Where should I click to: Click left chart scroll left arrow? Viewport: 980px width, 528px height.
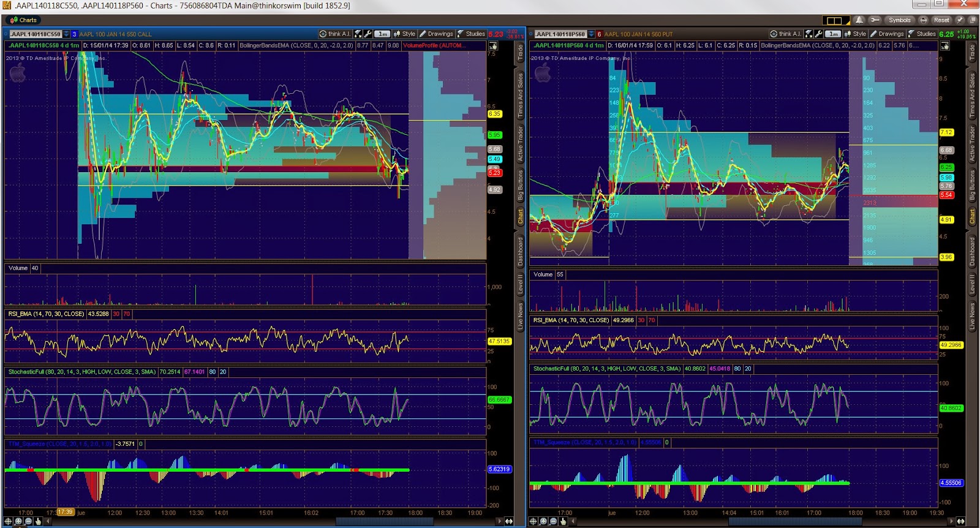click(48, 521)
